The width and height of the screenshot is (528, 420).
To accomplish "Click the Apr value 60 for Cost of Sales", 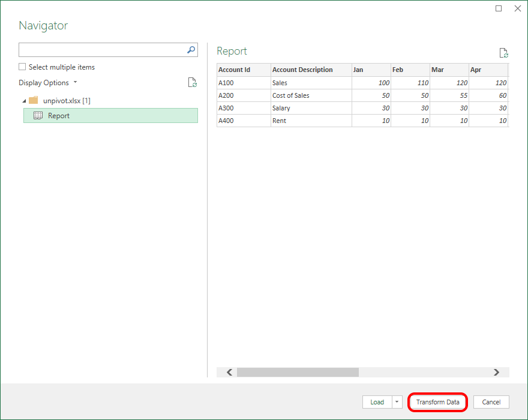I will [x=488, y=95].
